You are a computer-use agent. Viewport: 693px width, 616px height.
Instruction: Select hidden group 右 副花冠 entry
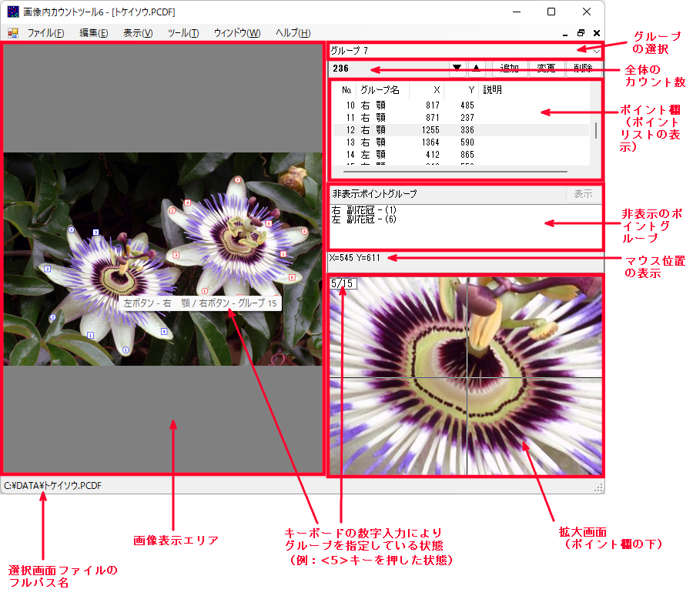362,209
